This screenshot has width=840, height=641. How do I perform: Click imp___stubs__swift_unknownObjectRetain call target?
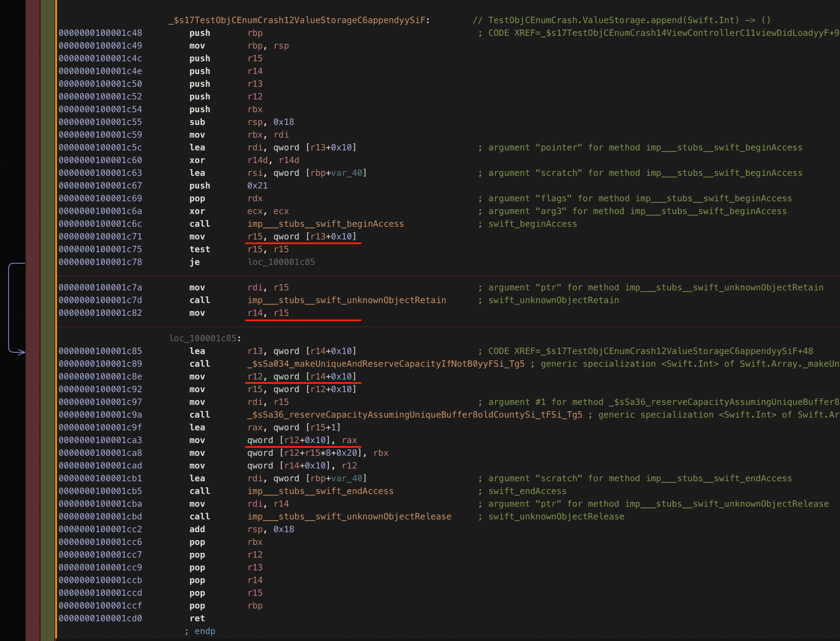pos(347,300)
